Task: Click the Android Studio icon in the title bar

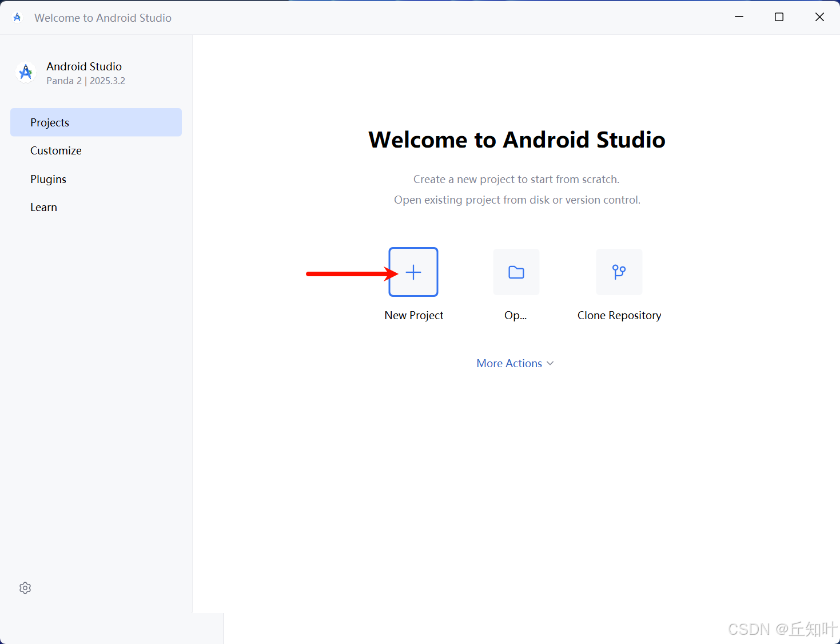Action: (x=17, y=17)
